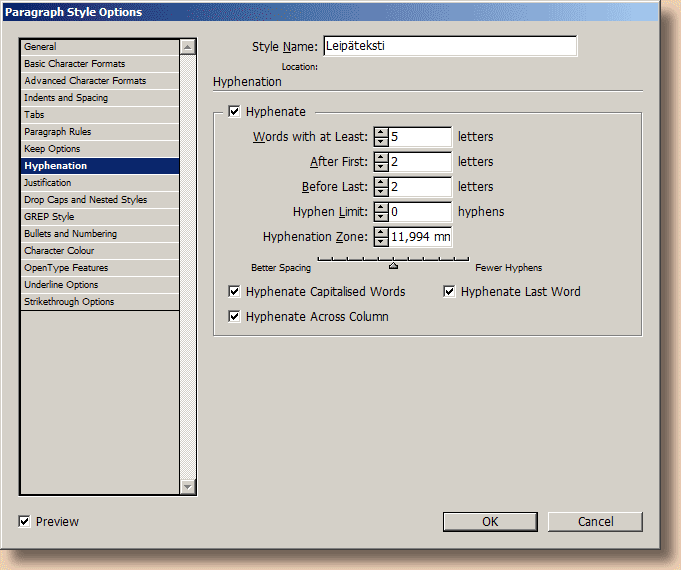The width and height of the screenshot is (681, 570).
Task: Toggle the Hyphenate checkbox
Action: click(235, 112)
